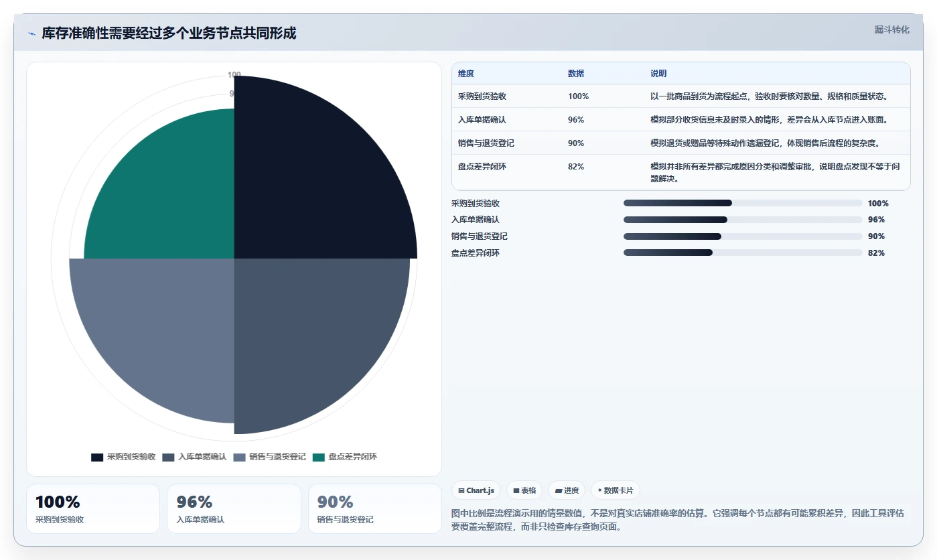The height and width of the screenshot is (560, 937).
Task: Click the 采购到货验收 progress bar
Action: pos(743,203)
